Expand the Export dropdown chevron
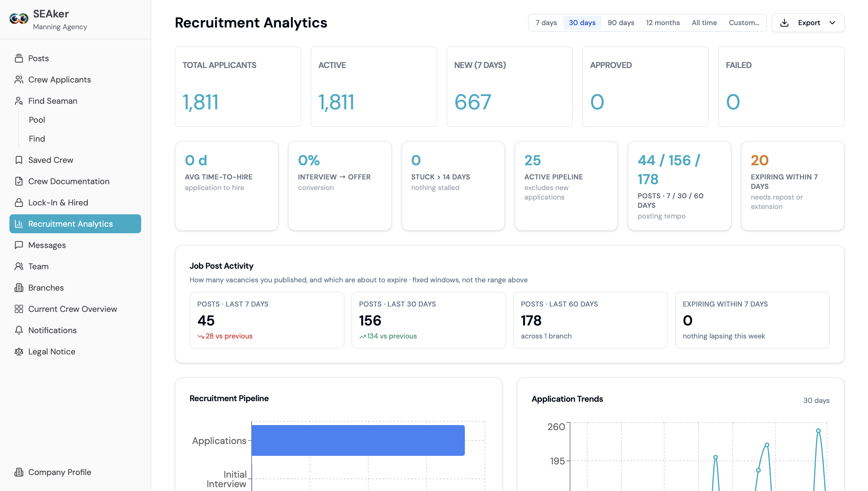The height and width of the screenshot is (491, 868). tap(832, 22)
